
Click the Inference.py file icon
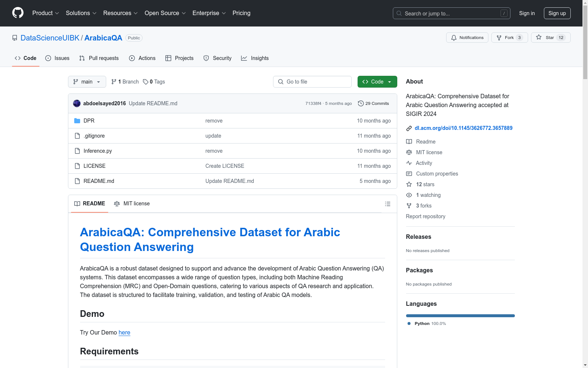(77, 151)
